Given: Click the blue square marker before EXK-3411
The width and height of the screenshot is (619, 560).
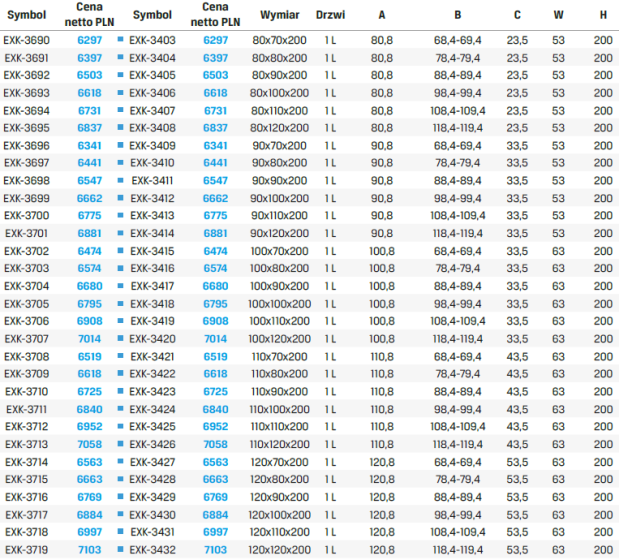Looking at the screenshot, I should coord(120,180).
